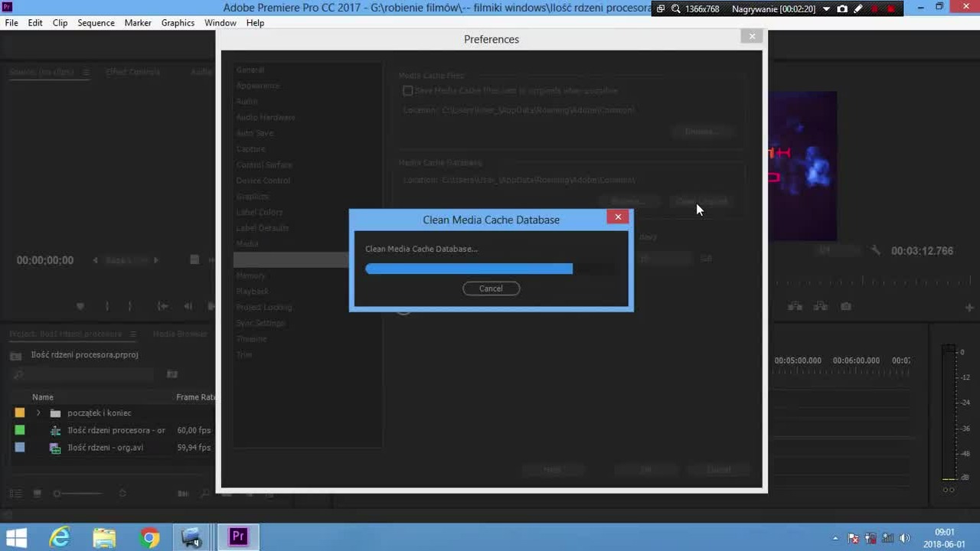Open Internet Explorer from the taskbar

pyautogui.click(x=60, y=537)
